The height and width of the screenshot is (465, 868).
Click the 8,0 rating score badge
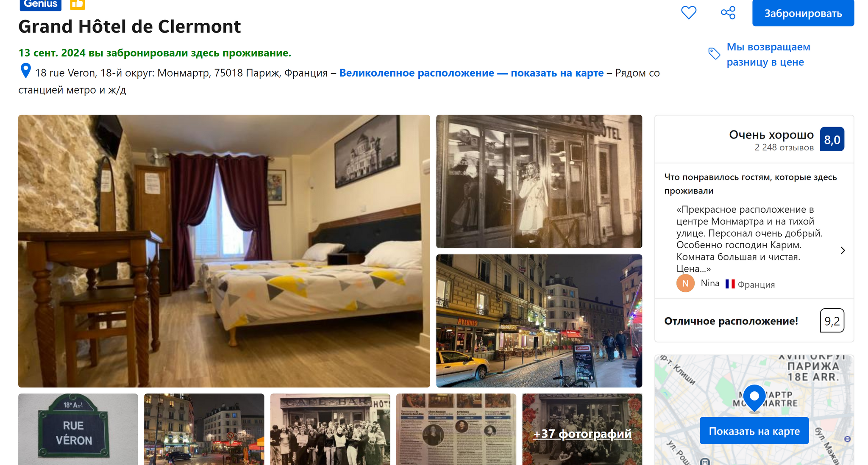coord(832,139)
